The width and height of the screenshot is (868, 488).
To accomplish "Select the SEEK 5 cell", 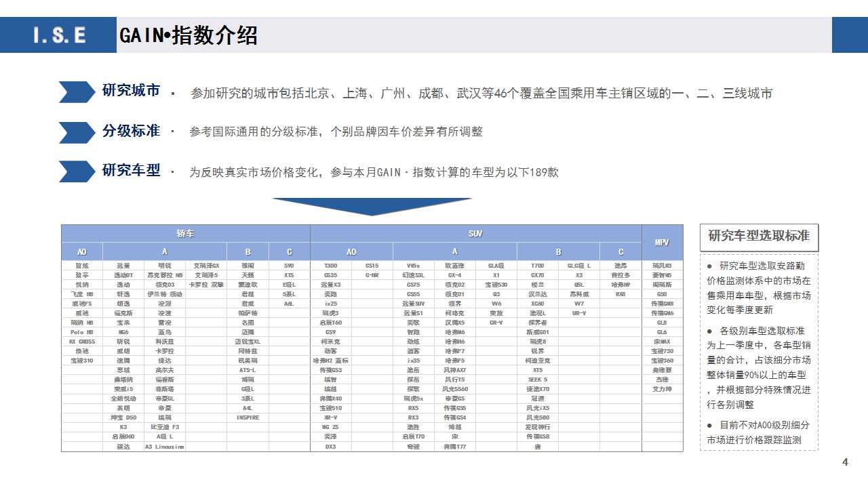I will [x=538, y=380].
